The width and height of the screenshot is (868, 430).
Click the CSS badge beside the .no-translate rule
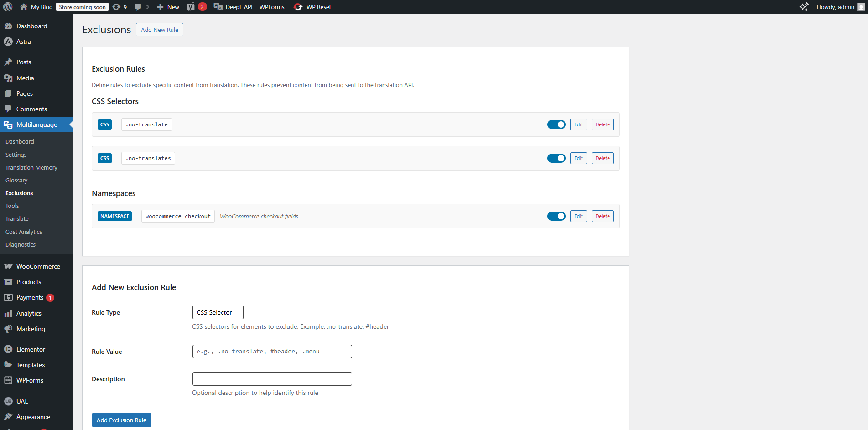[x=105, y=124]
